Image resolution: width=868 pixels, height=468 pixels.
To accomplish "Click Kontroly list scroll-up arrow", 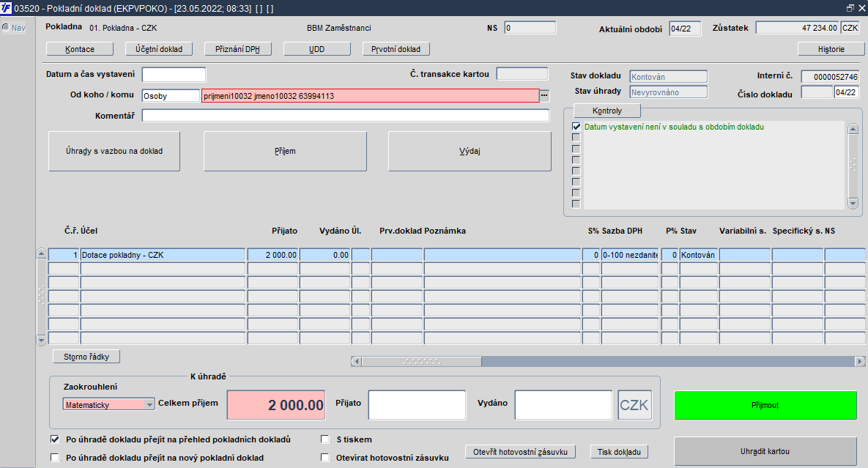I will click(x=853, y=130).
